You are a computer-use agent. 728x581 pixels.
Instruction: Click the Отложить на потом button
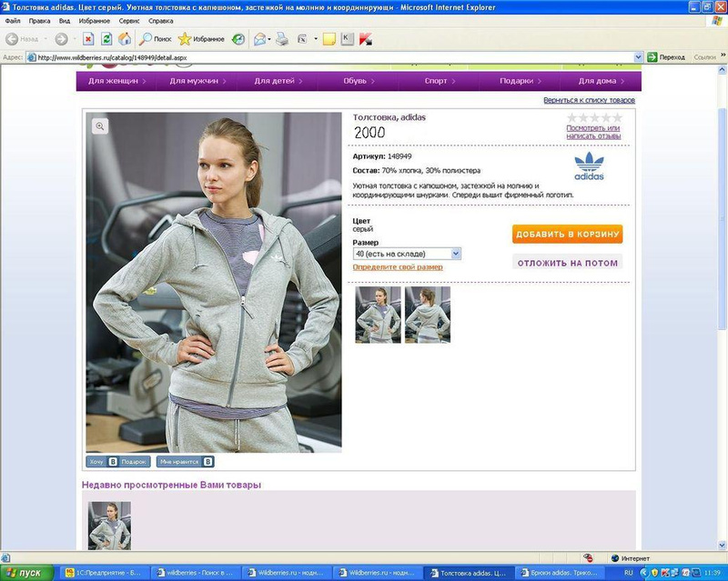567,263
